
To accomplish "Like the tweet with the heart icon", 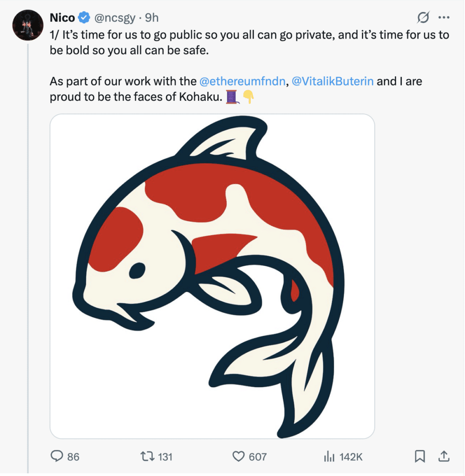I will pyautogui.click(x=238, y=456).
